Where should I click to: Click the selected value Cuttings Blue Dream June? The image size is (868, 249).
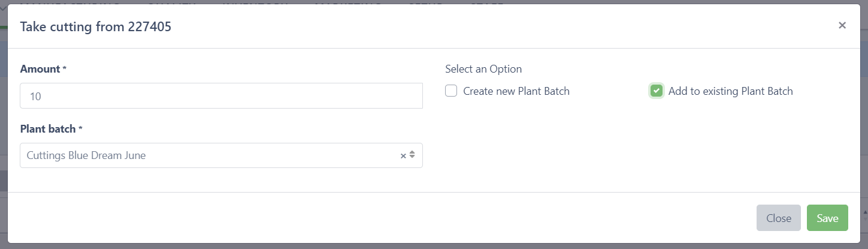tap(86, 155)
